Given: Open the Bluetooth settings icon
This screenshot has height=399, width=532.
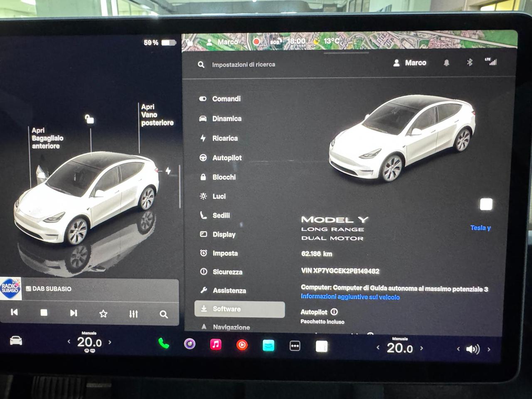Looking at the screenshot, I should 469,62.
